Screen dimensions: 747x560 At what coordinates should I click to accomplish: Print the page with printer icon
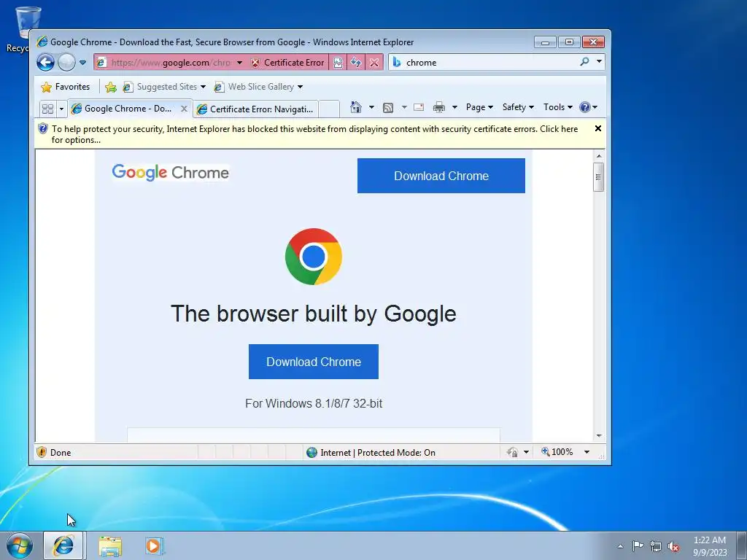438,108
